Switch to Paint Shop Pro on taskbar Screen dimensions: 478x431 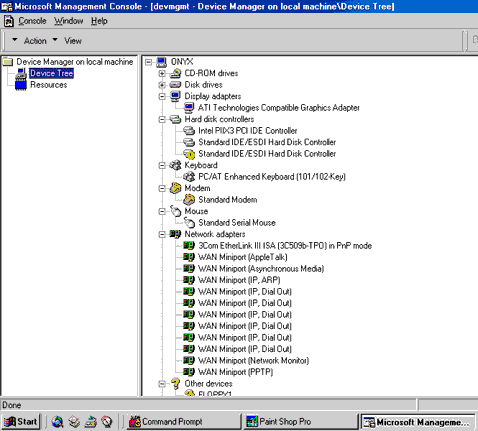[300, 422]
